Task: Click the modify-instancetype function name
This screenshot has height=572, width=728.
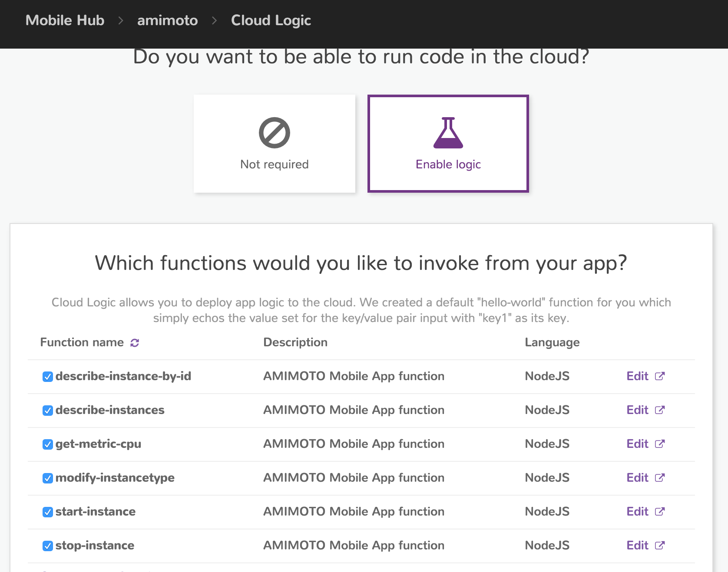Action: click(115, 478)
